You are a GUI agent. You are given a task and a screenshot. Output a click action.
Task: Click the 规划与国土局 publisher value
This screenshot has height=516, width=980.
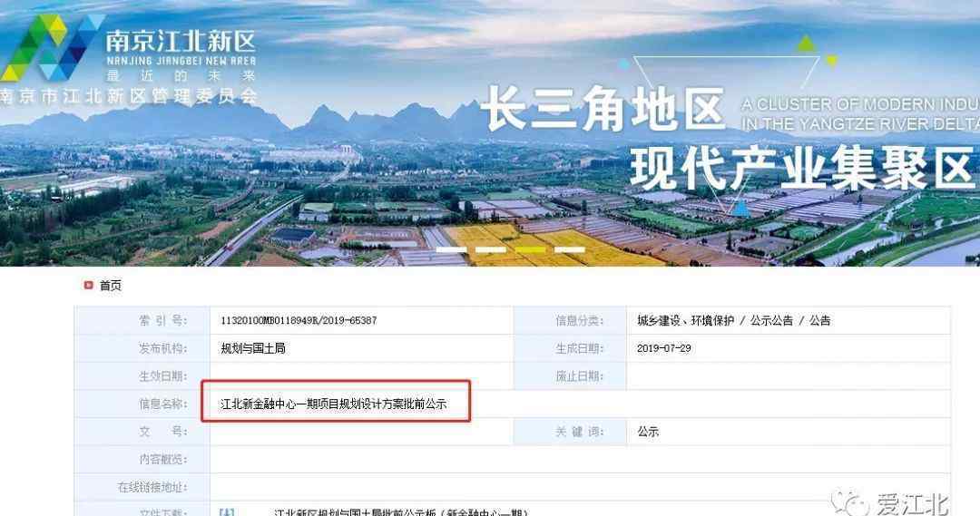pos(253,348)
